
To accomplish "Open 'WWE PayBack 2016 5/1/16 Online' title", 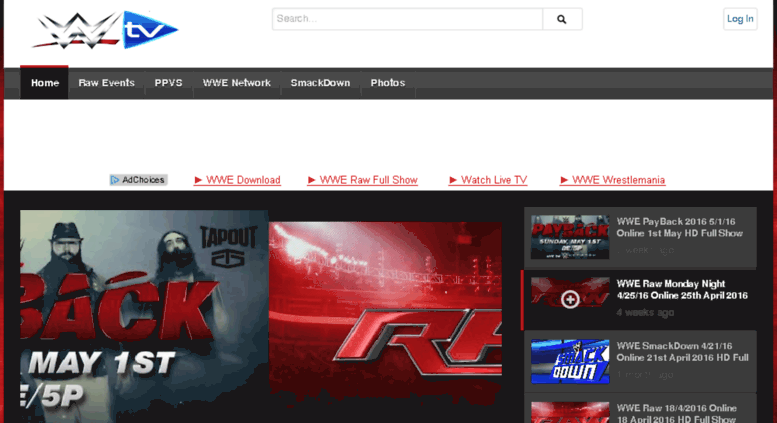I will click(679, 227).
